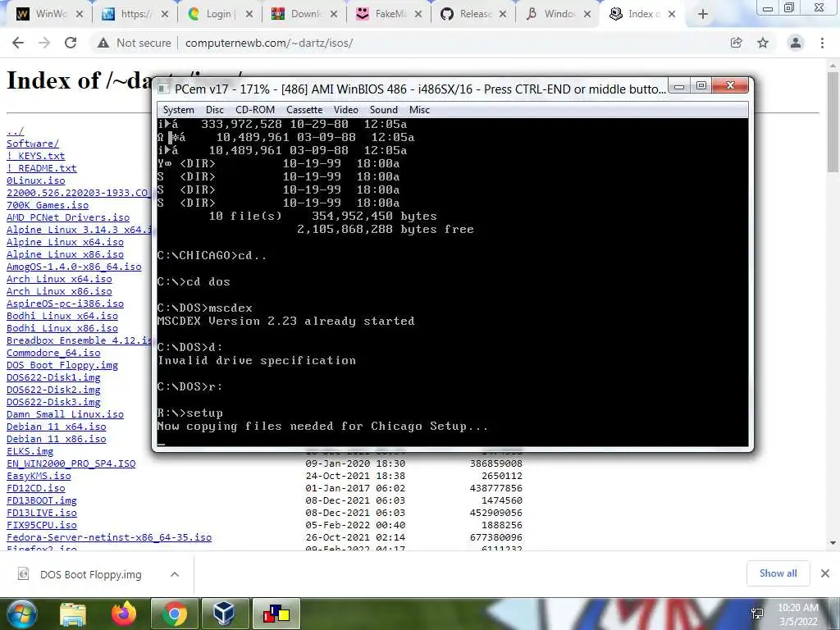Launch Firefox from the taskbar
This screenshot has height=630, width=840.
point(124,614)
